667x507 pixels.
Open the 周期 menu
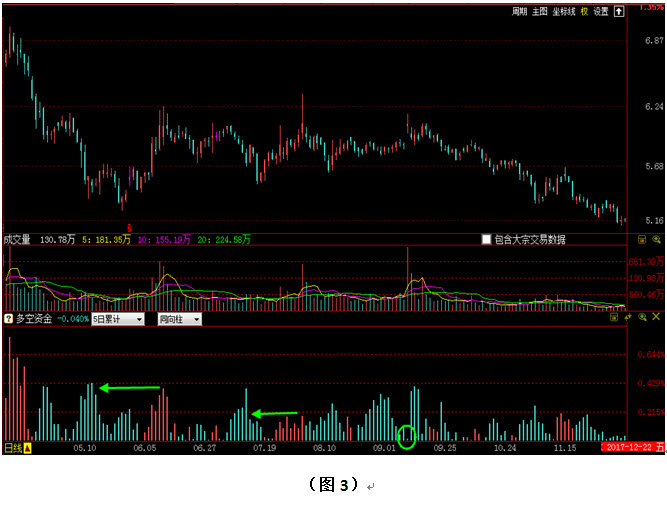(519, 12)
